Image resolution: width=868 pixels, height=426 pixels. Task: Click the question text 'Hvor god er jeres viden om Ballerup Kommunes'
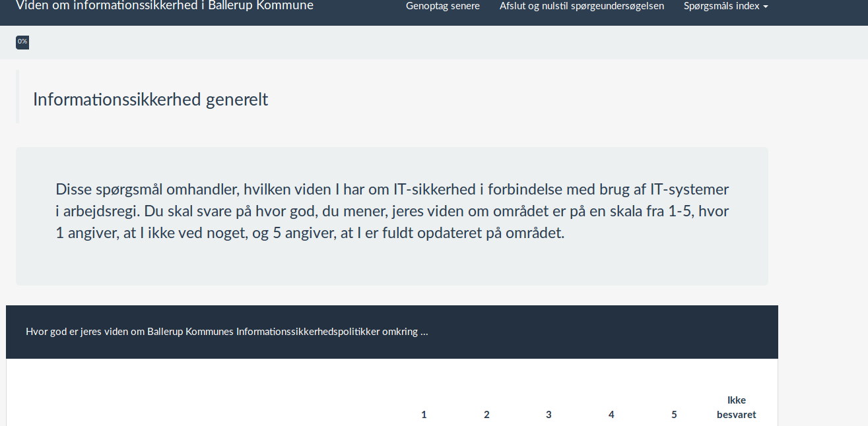coord(227,332)
